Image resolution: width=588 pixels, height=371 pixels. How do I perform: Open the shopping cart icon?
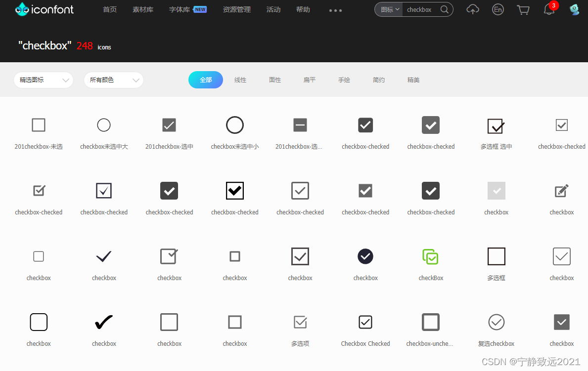click(x=523, y=9)
